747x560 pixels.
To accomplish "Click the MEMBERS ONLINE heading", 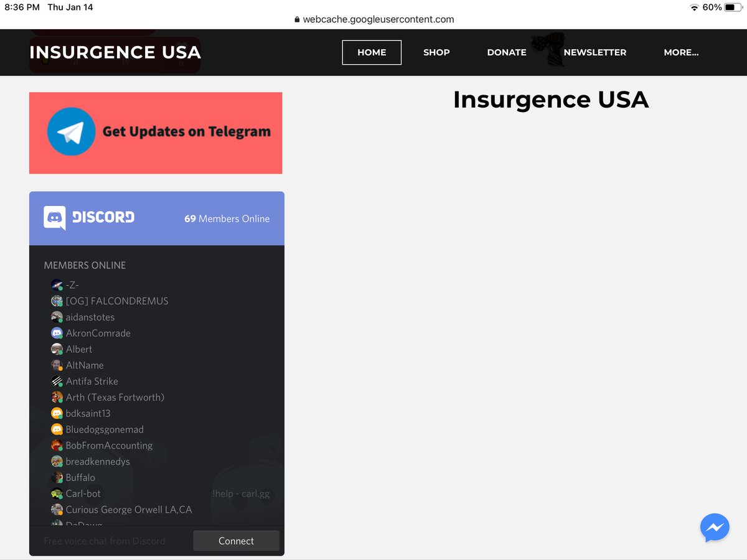I will point(85,265).
